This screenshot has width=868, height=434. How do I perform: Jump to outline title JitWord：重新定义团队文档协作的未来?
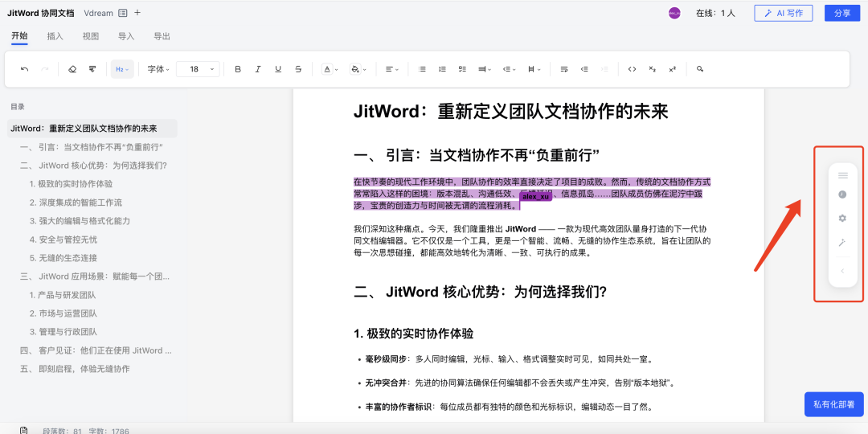click(92, 129)
